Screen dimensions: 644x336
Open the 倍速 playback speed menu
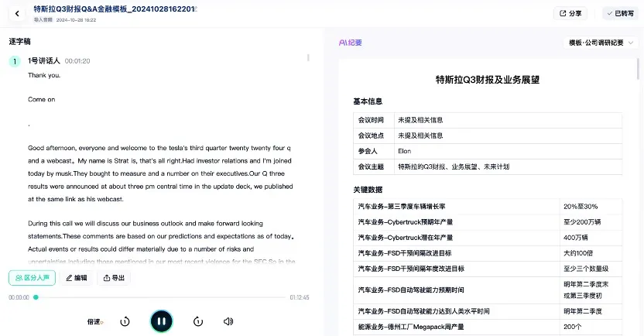pyautogui.click(x=95, y=321)
